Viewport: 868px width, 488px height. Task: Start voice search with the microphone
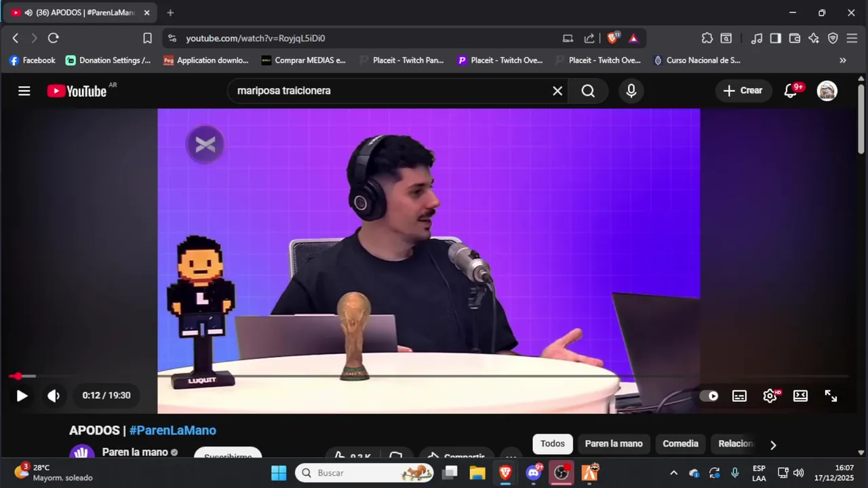(631, 91)
